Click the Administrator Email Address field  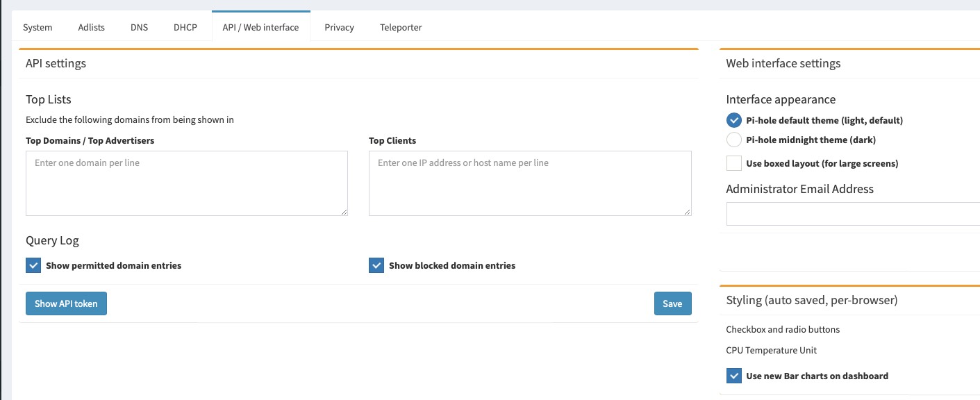(x=853, y=214)
